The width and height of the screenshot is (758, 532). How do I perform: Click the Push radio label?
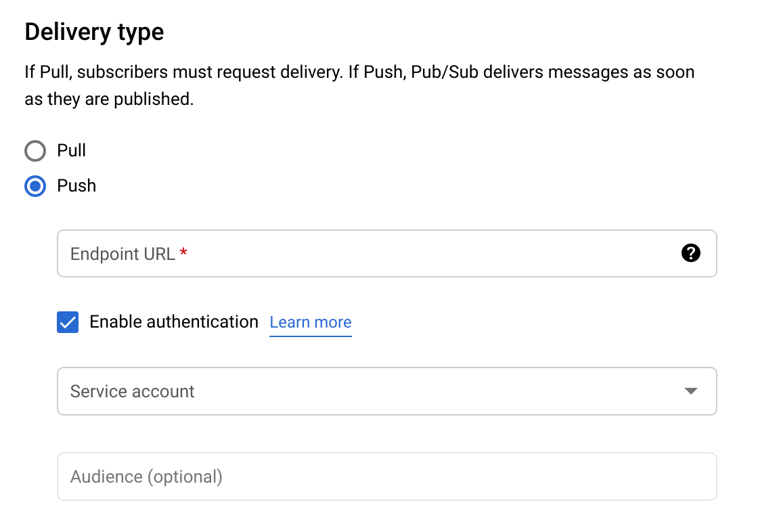coord(78,186)
